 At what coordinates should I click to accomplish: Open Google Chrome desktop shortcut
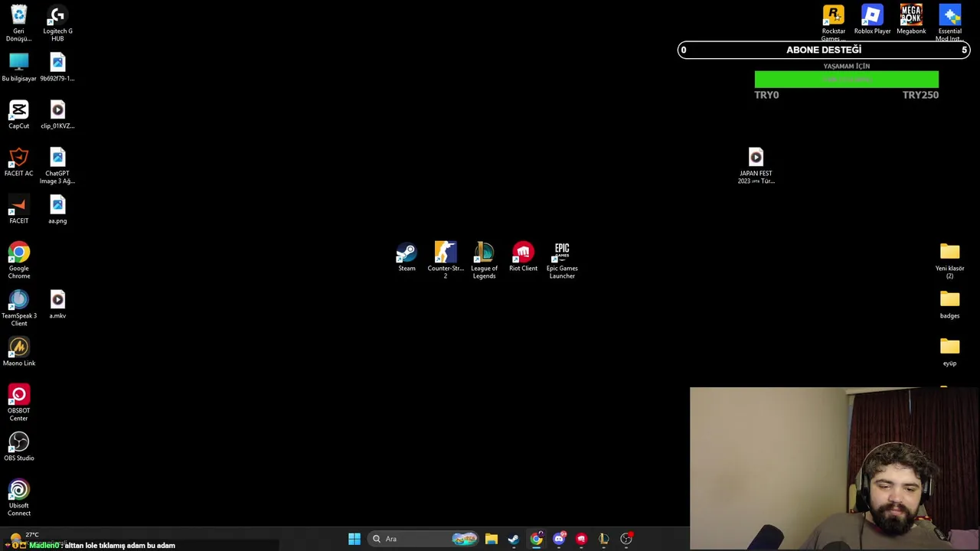point(18,260)
